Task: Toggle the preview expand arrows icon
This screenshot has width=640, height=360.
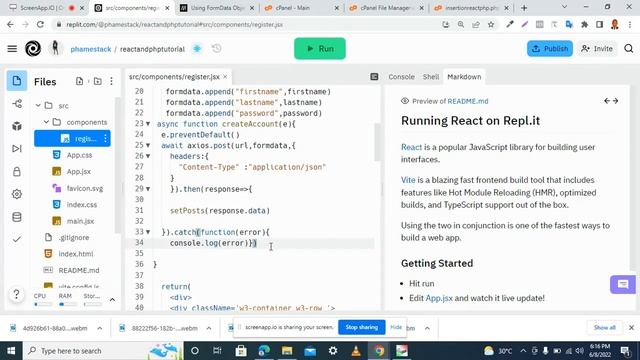Action: pyautogui.click(x=611, y=101)
